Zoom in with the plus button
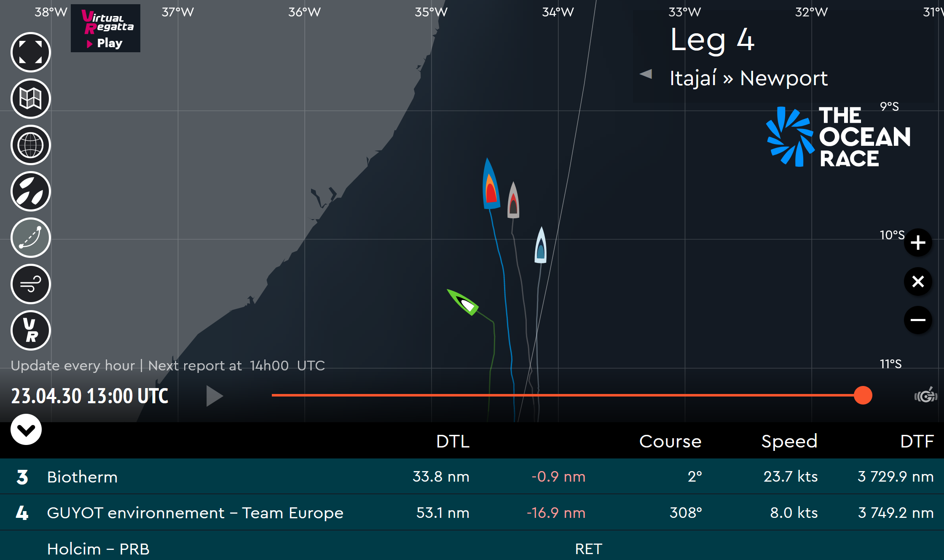944x560 pixels. (x=918, y=243)
